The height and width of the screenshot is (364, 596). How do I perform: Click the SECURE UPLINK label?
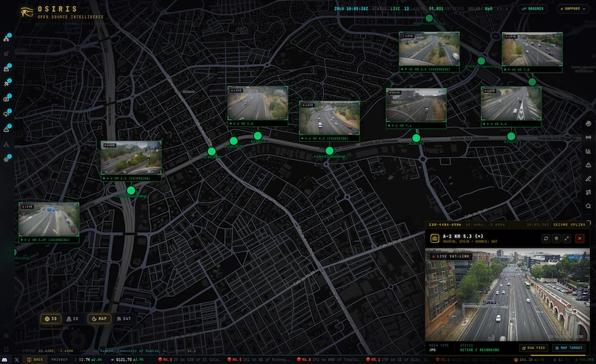tap(569, 225)
